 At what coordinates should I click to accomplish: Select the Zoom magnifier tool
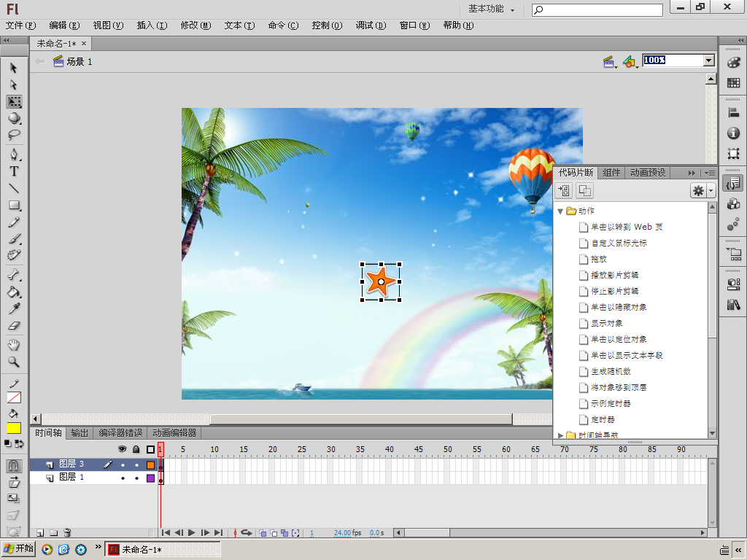pos(14,362)
